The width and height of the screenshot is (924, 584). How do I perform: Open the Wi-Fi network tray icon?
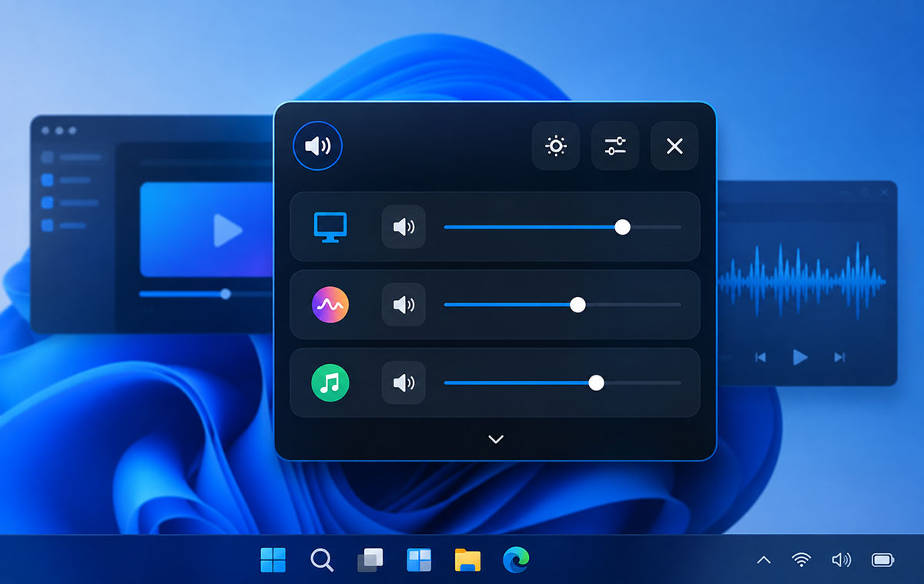(x=802, y=560)
